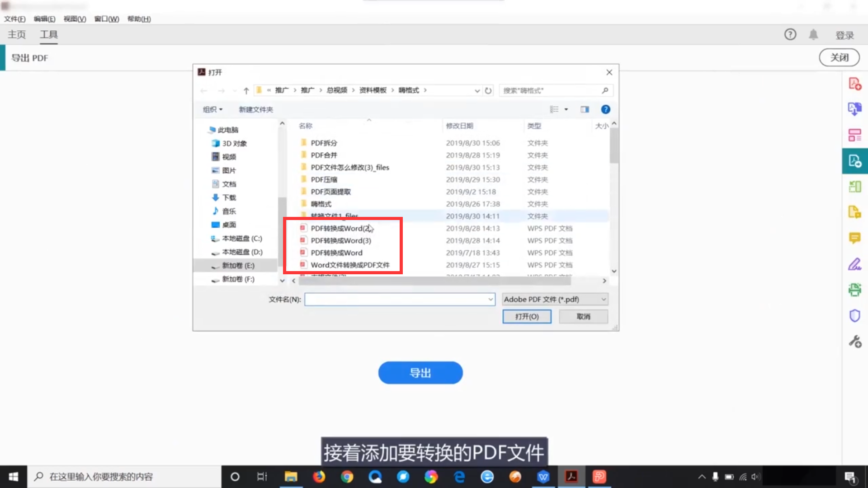The width and height of the screenshot is (868, 488).
Task: Click the 导出 export button
Action: 420,372
